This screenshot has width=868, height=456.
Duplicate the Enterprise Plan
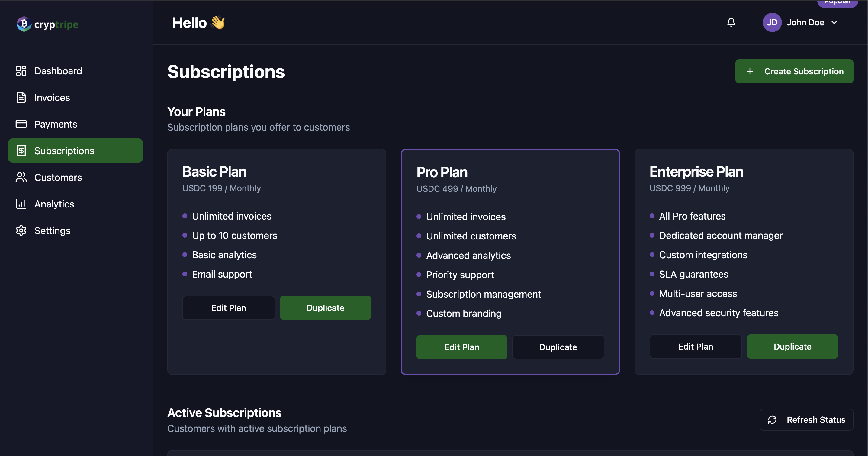click(x=792, y=347)
